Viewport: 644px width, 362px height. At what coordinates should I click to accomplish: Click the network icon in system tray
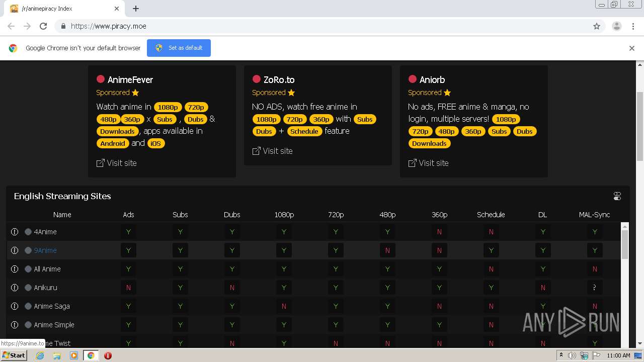[x=584, y=355]
